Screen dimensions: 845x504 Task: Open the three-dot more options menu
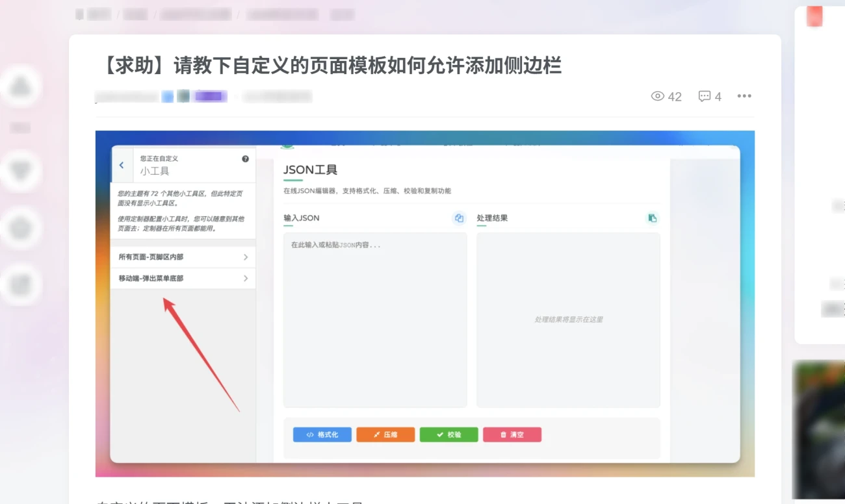[x=744, y=96]
